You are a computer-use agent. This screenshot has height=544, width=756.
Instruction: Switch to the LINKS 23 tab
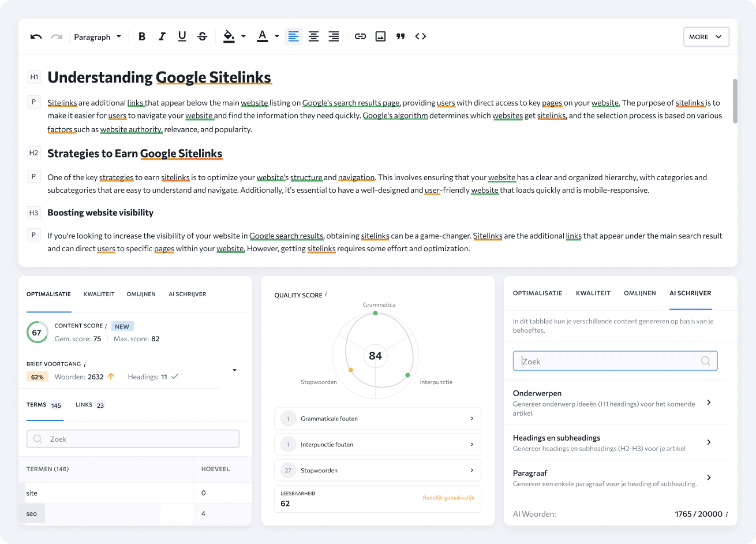point(90,405)
